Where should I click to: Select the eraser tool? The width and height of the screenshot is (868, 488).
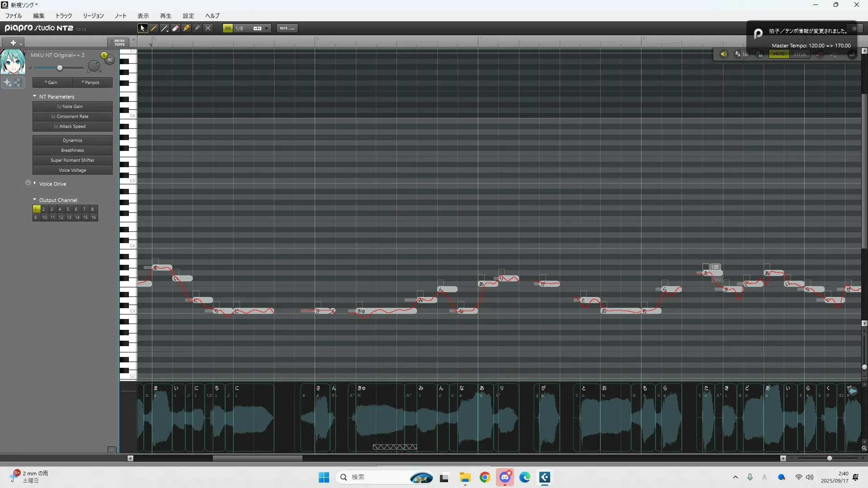point(175,28)
